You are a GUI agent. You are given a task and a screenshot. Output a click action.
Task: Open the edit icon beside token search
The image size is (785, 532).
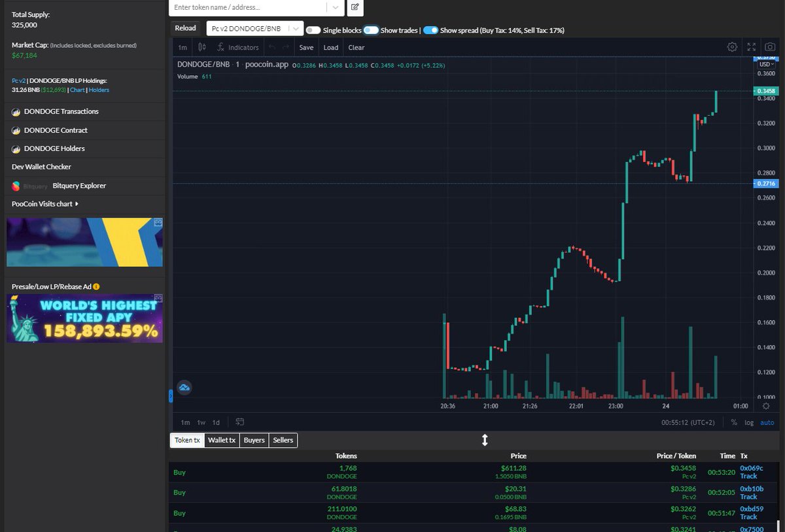355,7
